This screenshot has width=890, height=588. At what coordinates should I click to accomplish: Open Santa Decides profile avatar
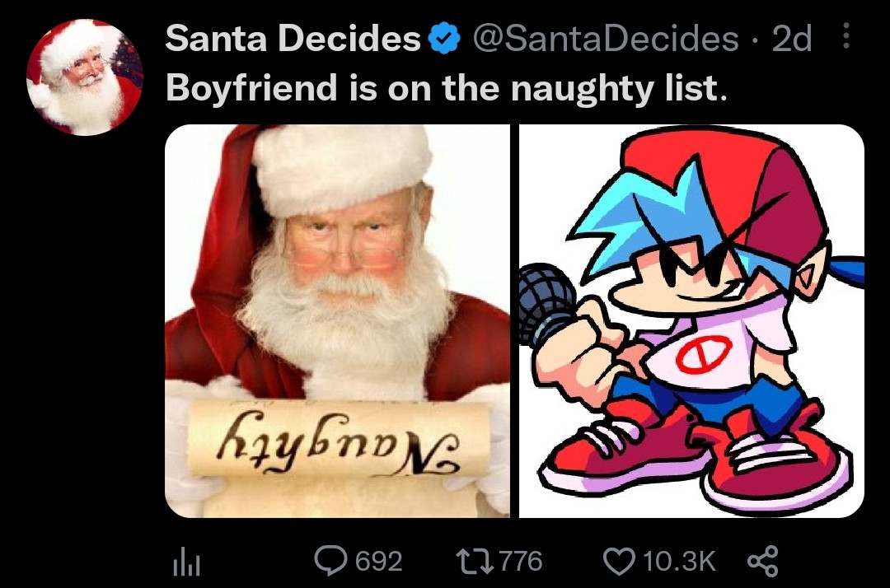(85, 77)
